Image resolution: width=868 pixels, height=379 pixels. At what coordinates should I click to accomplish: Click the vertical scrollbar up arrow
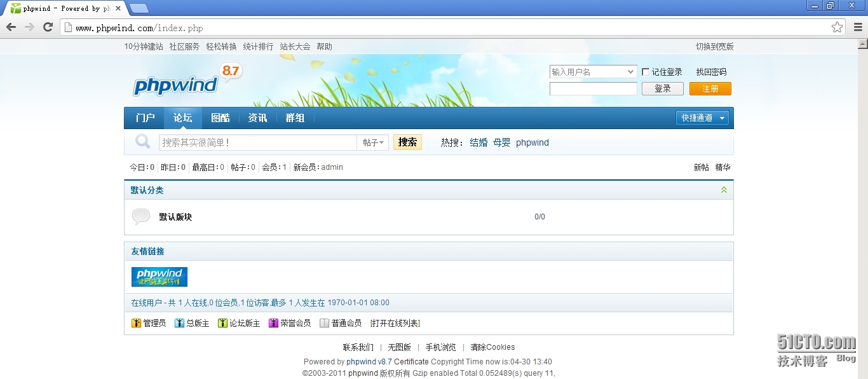point(862,44)
